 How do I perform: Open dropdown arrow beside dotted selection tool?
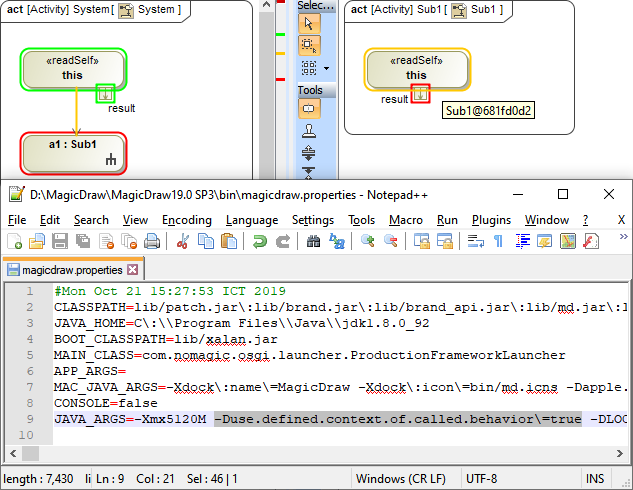click(326, 69)
